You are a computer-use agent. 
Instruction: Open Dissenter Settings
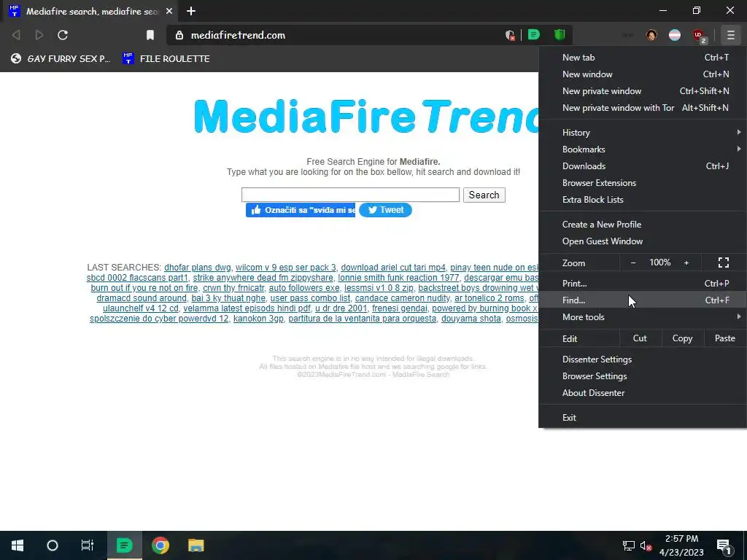pyautogui.click(x=643, y=359)
